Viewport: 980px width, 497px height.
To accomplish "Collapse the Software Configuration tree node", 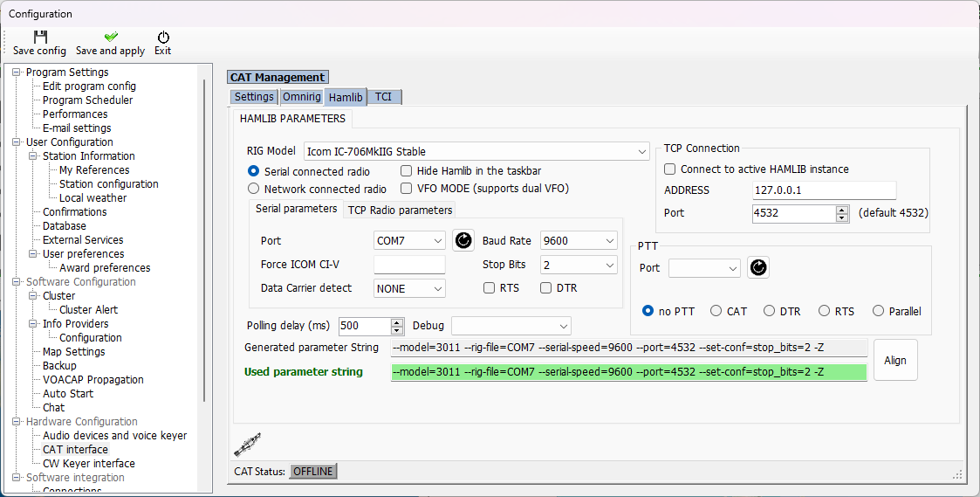I will pyautogui.click(x=17, y=281).
